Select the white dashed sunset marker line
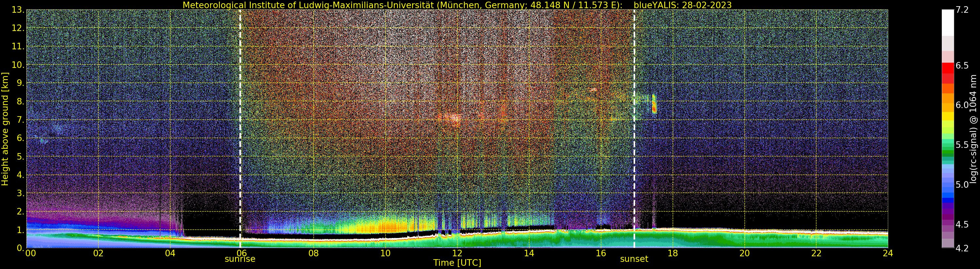 pyautogui.click(x=634, y=129)
